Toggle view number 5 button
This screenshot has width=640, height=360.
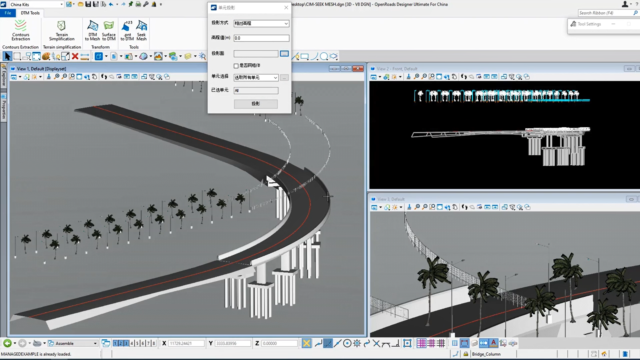[x=137, y=343]
